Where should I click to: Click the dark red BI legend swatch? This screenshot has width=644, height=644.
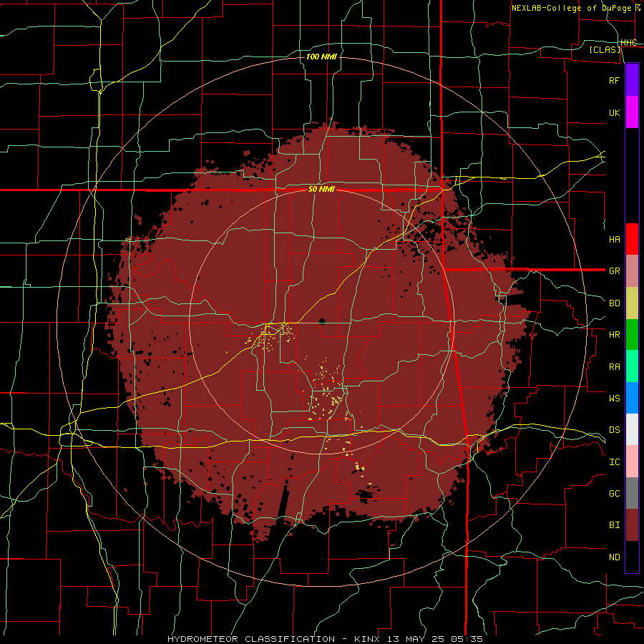pos(632,525)
